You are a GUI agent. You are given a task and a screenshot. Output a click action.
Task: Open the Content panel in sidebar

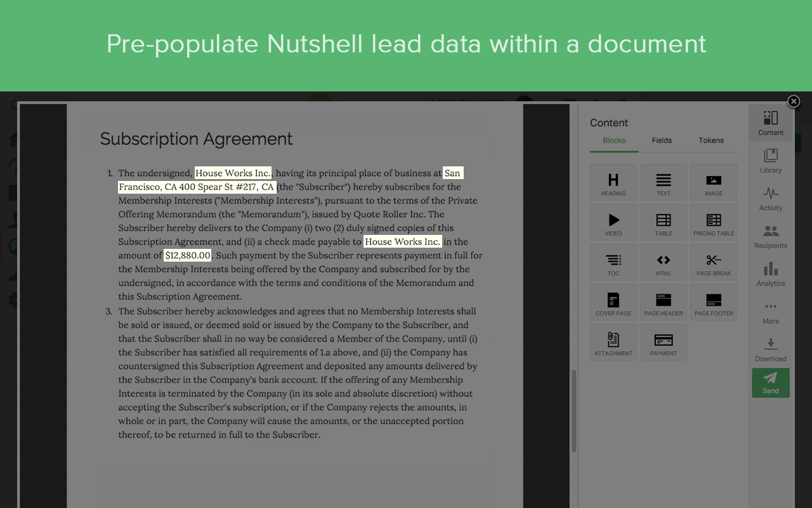(770, 123)
